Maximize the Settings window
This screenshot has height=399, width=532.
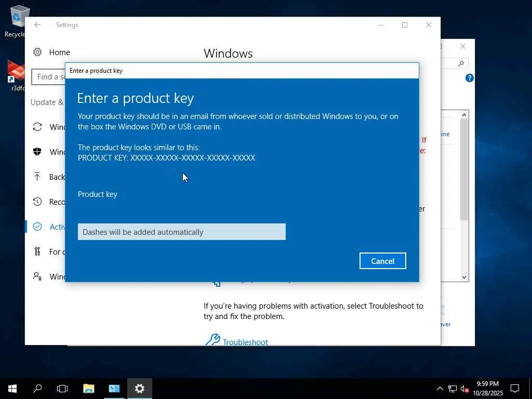coord(404,25)
